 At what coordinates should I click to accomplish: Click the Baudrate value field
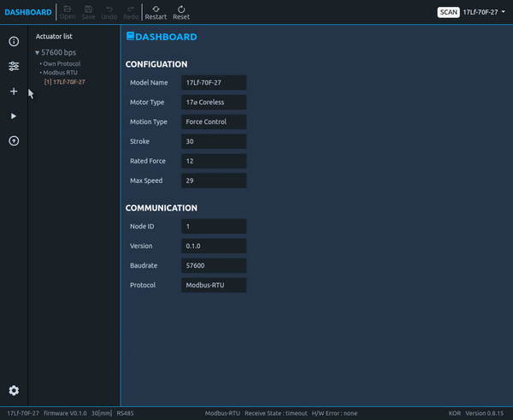(214, 266)
